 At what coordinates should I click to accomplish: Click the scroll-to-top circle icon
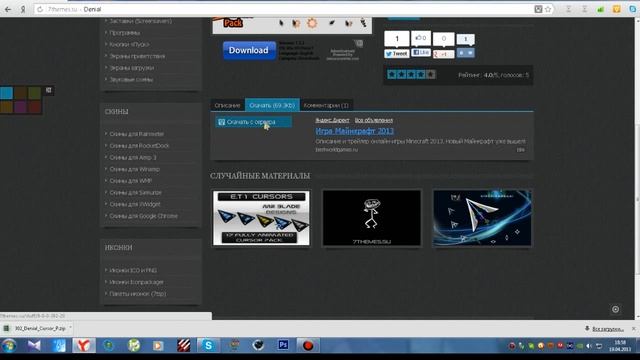(615, 309)
